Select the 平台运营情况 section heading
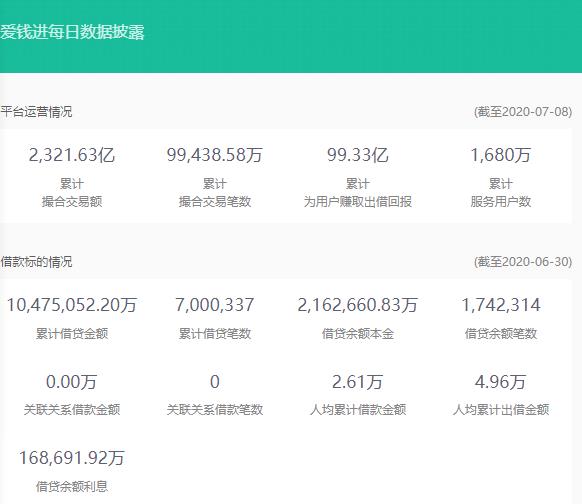The width and height of the screenshot is (582, 504). (36, 112)
